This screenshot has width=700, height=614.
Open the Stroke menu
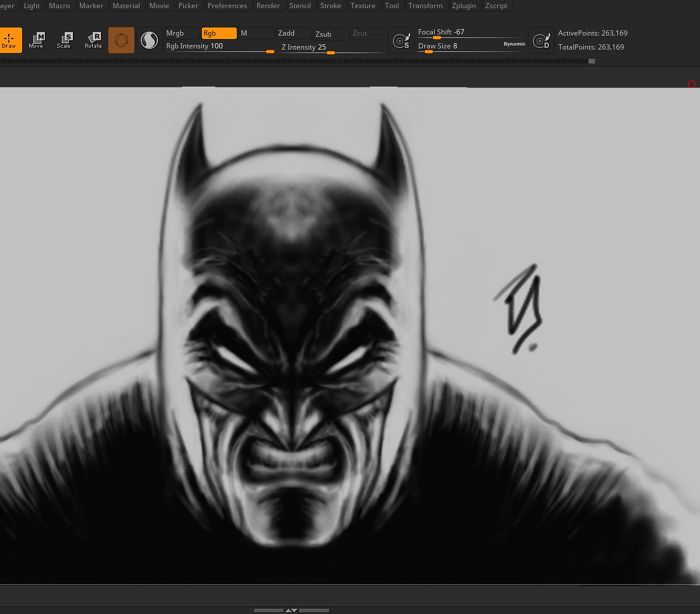pyautogui.click(x=331, y=6)
